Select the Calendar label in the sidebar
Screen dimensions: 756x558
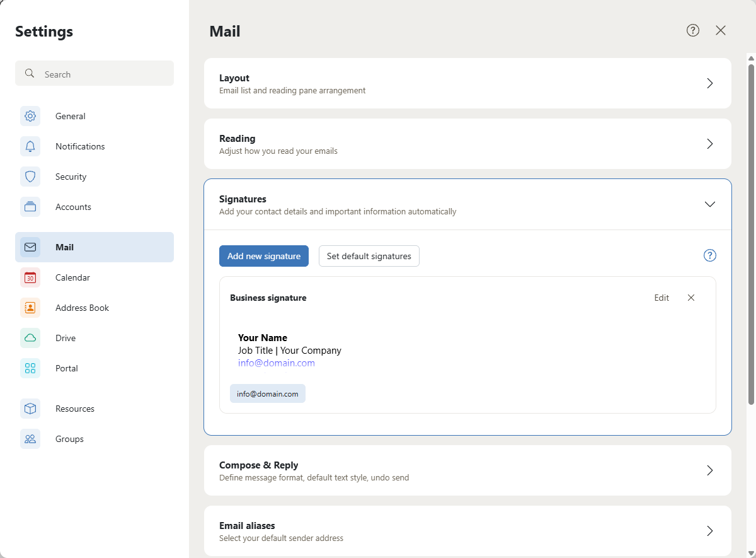point(72,277)
